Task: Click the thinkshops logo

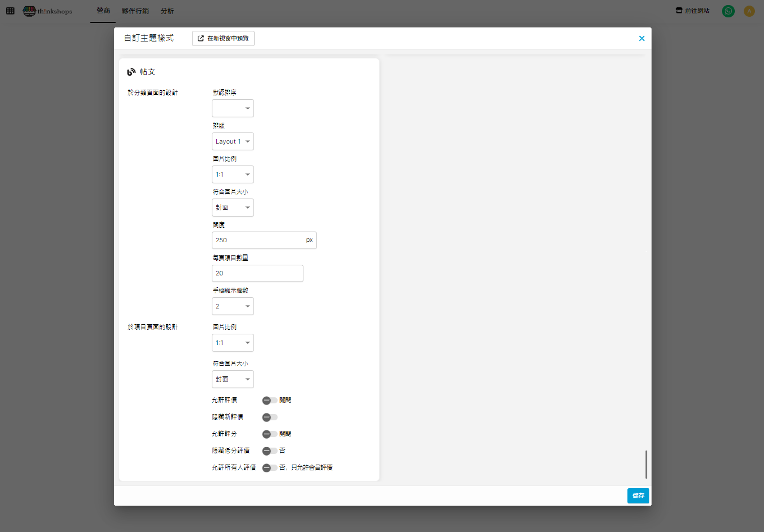Action: pos(47,11)
